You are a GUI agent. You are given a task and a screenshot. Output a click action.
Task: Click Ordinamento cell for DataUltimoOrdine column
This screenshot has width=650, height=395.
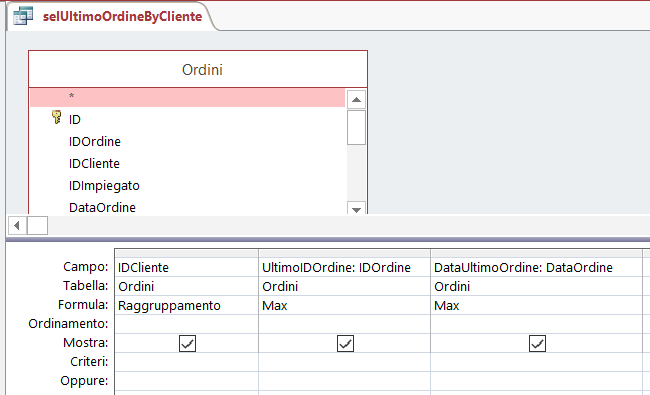point(536,324)
